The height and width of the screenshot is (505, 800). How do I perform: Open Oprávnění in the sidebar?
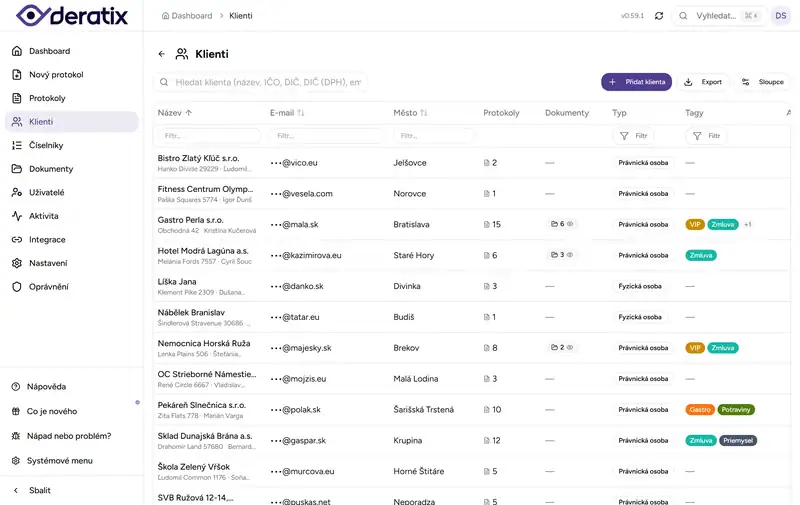48,287
